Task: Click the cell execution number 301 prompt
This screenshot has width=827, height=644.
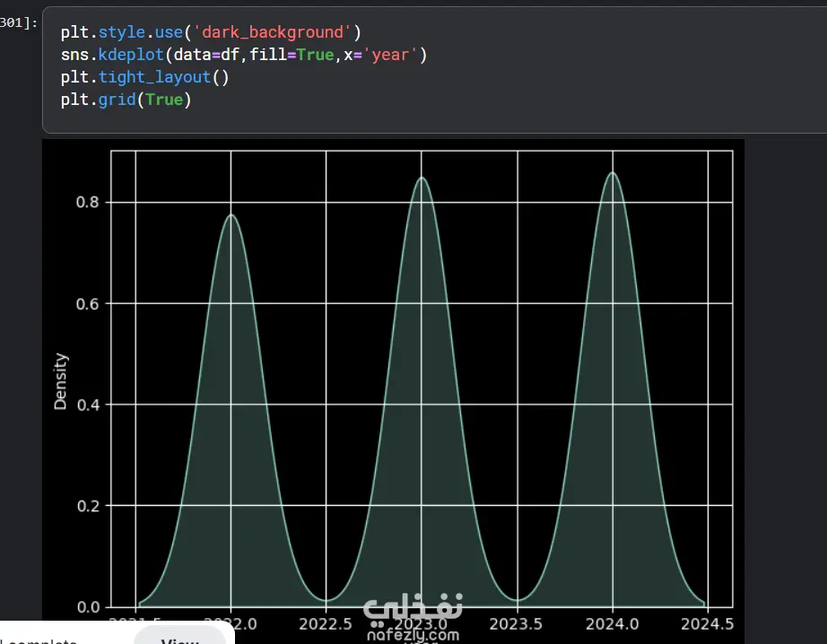Action: click(x=19, y=22)
